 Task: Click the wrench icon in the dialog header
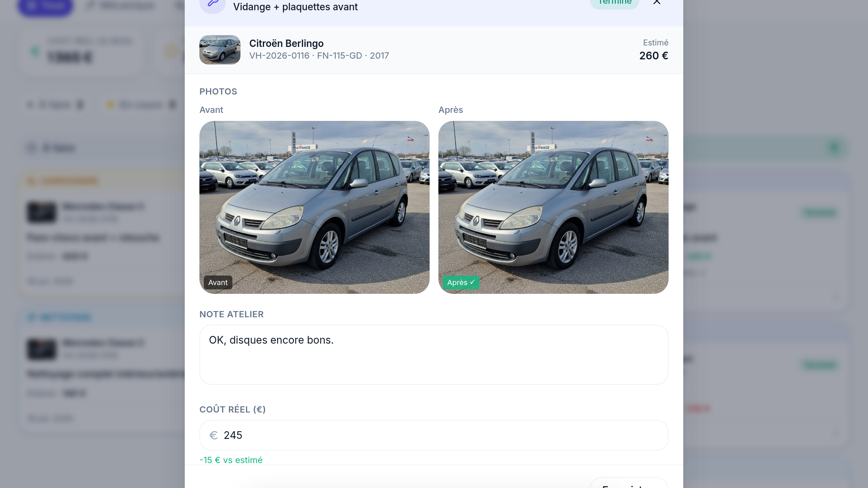pyautogui.click(x=213, y=4)
